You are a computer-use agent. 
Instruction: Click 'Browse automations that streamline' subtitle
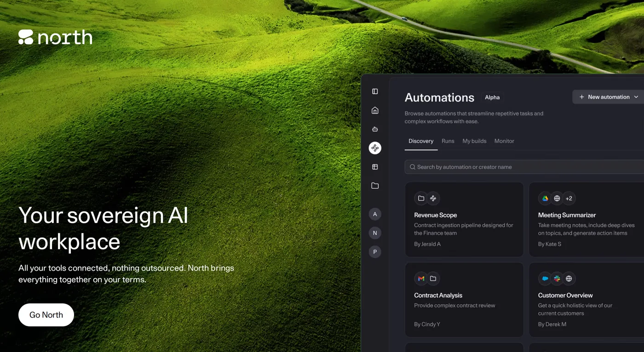pyautogui.click(x=474, y=117)
